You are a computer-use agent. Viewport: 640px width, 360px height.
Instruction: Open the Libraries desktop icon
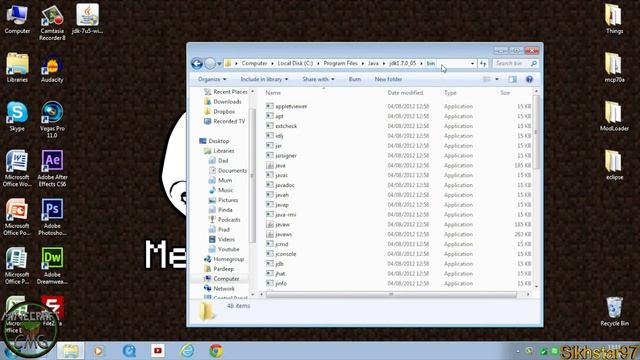pos(17,68)
